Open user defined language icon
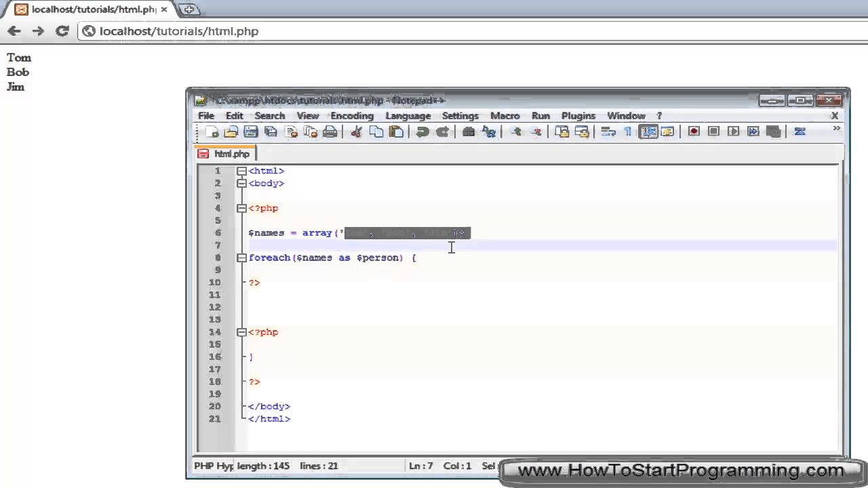This screenshot has width=868, height=488. coord(667,131)
